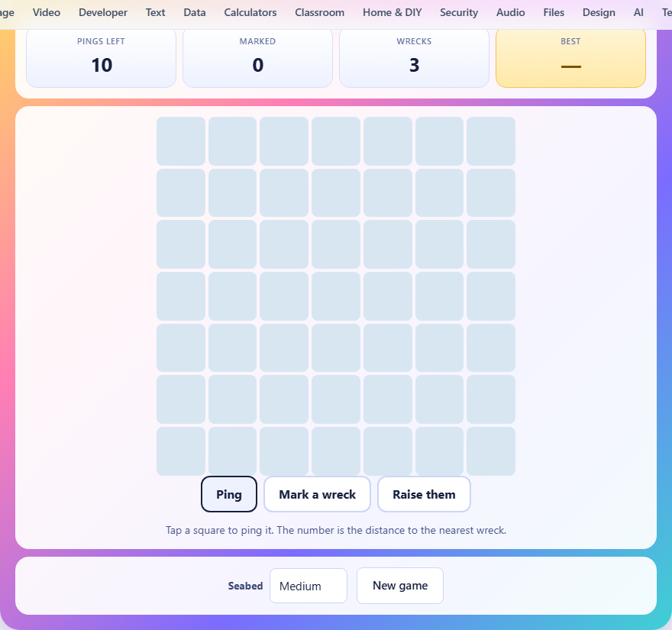Click the Best score card

click(x=570, y=57)
